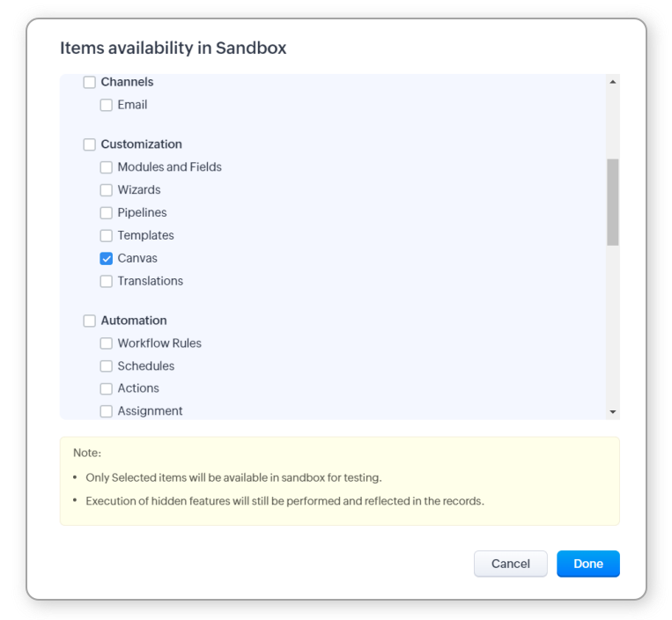Select the Modules and Fields checkbox

click(x=106, y=167)
